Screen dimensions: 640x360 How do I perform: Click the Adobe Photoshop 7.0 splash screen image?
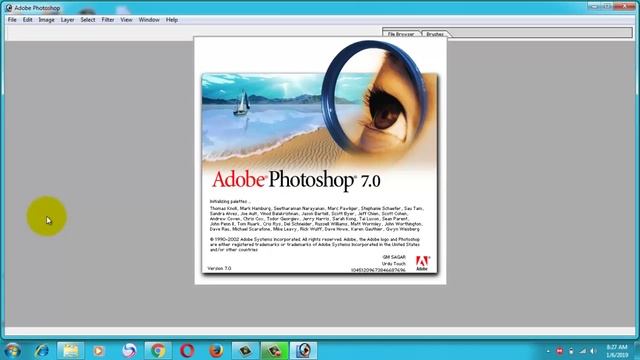(x=320, y=160)
